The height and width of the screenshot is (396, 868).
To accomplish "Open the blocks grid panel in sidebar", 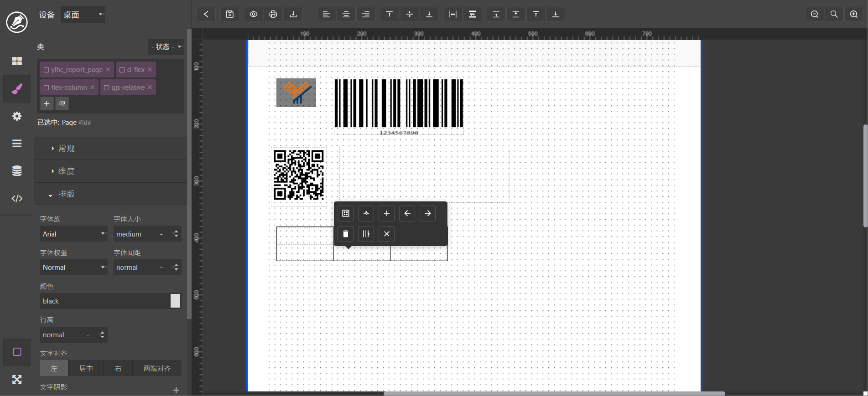I will [x=17, y=61].
